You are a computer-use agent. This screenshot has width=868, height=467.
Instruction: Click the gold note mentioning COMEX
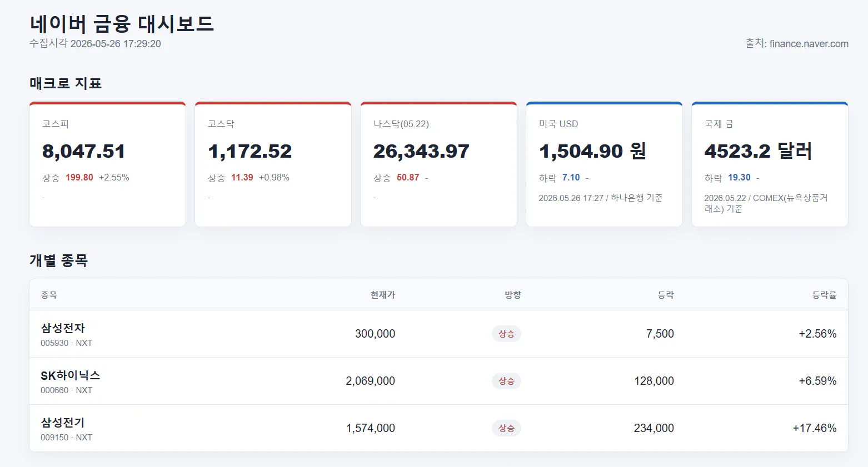point(766,203)
